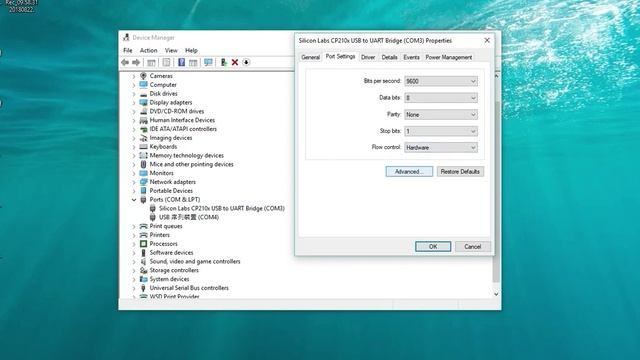Click the Cameras category icon

click(x=143, y=76)
